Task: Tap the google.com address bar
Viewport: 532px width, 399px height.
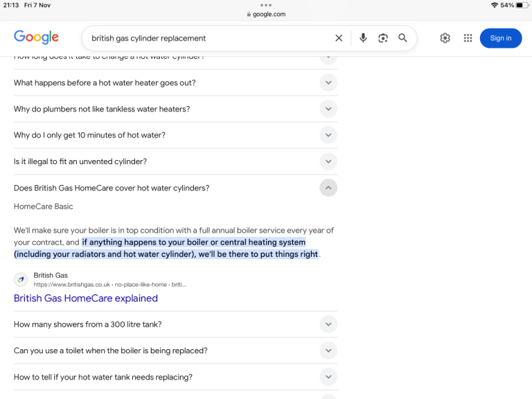Action: pos(266,14)
